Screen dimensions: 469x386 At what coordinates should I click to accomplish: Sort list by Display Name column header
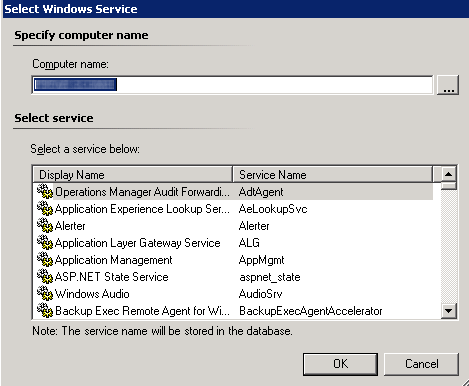point(133,174)
